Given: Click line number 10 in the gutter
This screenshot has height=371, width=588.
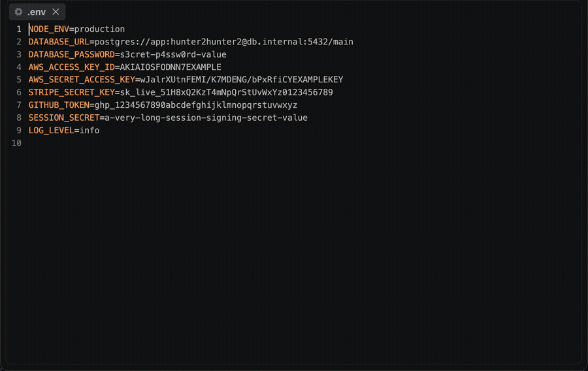Looking at the screenshot, I should point(16,143).
